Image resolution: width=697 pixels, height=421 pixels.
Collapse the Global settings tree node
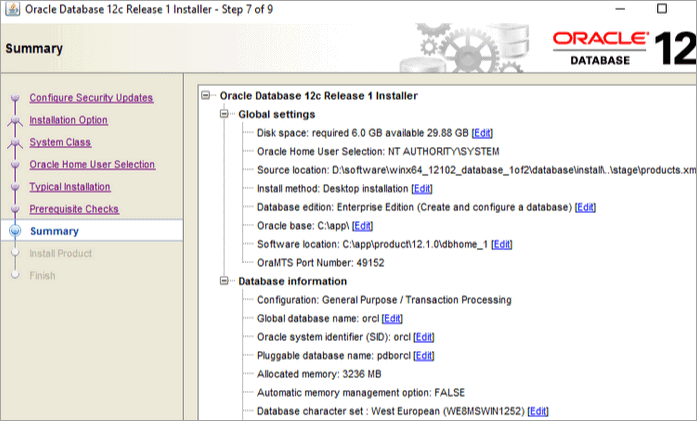coord(224,114)
